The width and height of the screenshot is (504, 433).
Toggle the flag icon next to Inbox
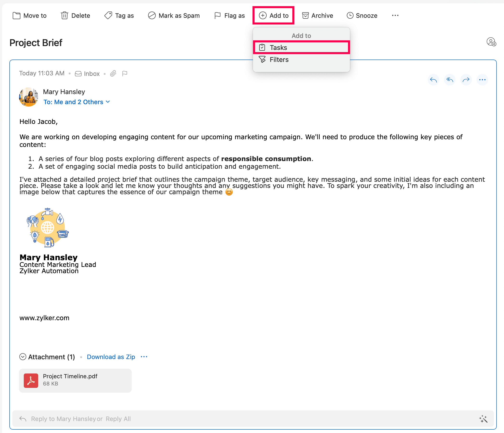[x=125, y=73]
